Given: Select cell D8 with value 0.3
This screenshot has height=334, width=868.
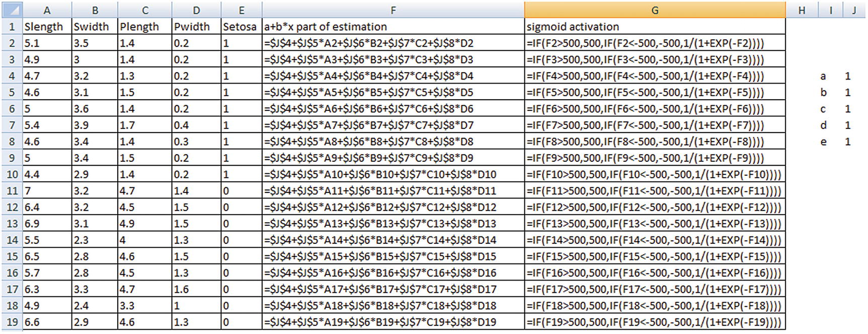Looking at the screenshot, I should point(196,142).
